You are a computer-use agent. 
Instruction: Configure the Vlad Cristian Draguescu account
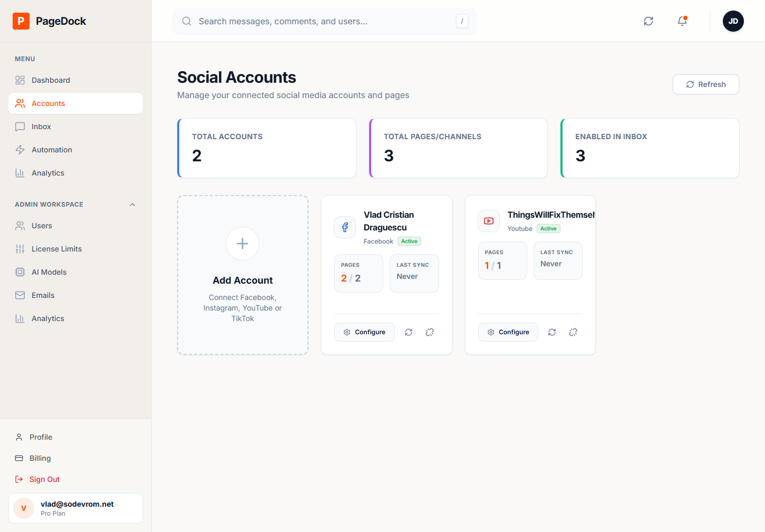point(364,332)
